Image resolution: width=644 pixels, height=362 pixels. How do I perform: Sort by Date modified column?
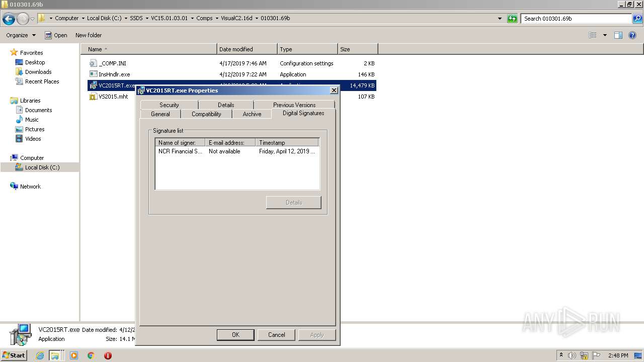coord(247,49)
